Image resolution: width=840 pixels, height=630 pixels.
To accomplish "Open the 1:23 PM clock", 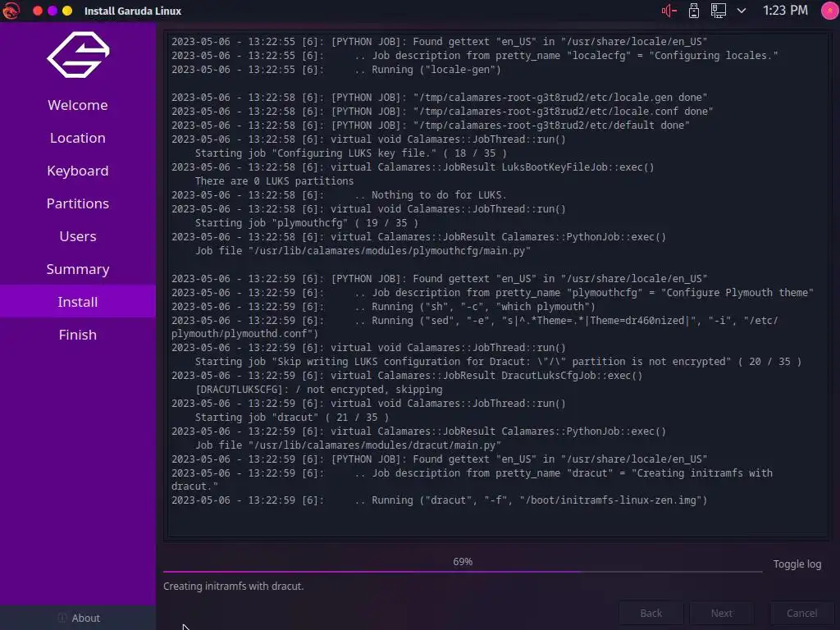I will (785, 10).
